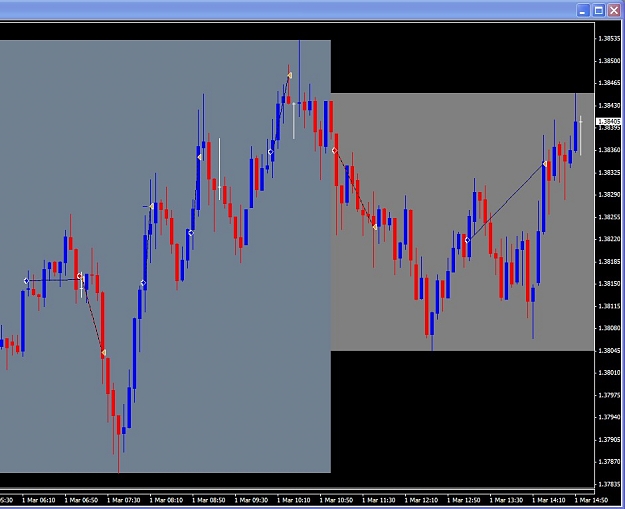Click time axis label 1 Mar 13:30
625x509 pixels.
click(x=506, y=500)
